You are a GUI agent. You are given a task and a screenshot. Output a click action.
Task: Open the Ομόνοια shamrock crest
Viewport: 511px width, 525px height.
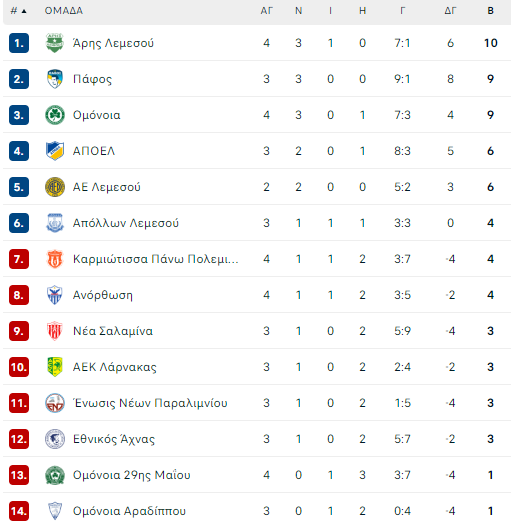pyautogui.click(x=55, y=115)
